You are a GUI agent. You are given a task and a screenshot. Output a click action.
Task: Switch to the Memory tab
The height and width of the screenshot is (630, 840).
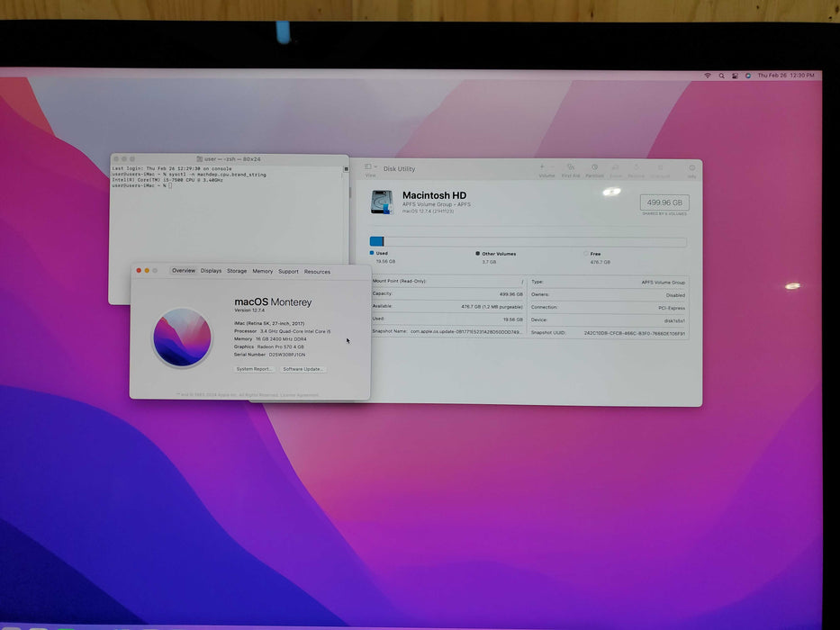[263, 271]
